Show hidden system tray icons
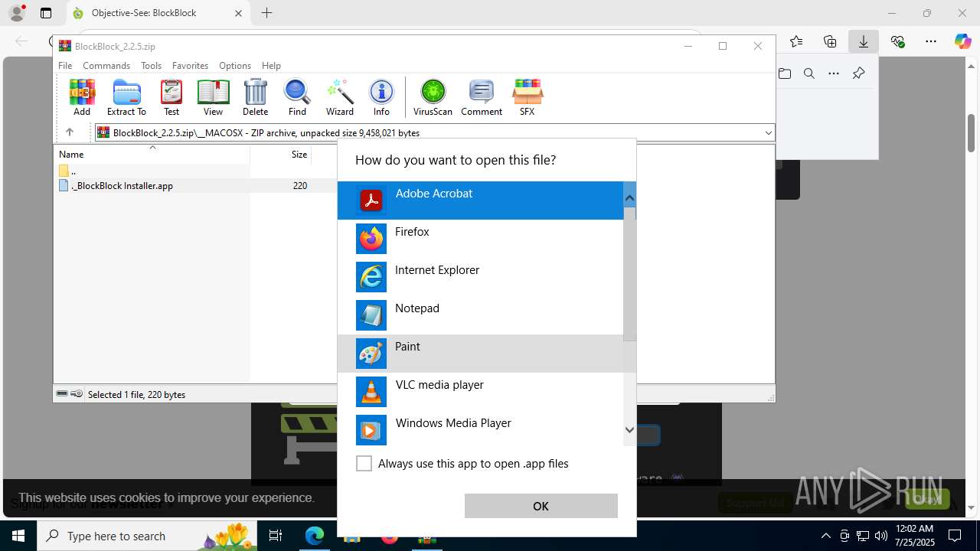Image resolution: width=980 pixels, height=551 pixels. (x=825, y=536)
